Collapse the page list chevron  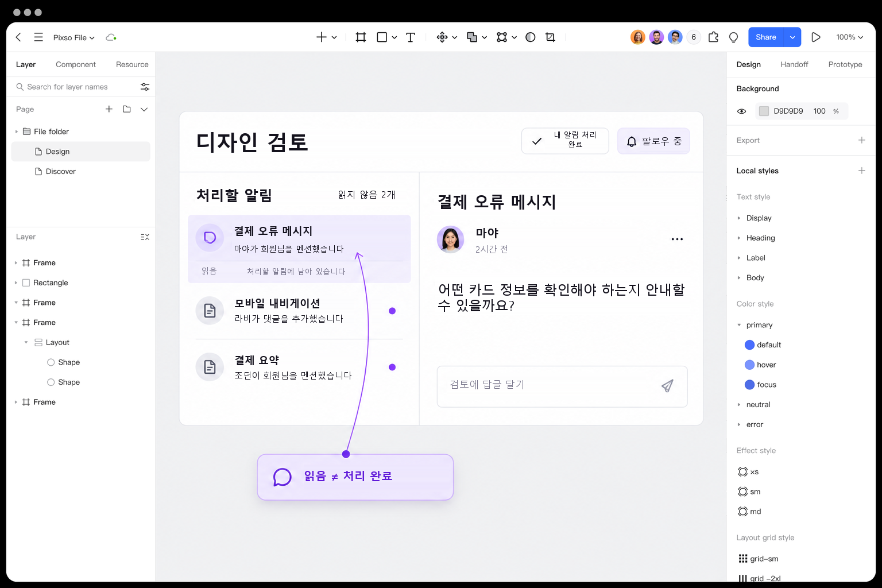144,109
